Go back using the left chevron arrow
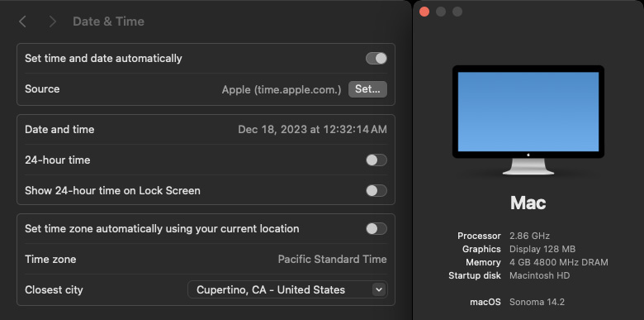The width and height of the screenshot is (644, 320). (22, 21)
